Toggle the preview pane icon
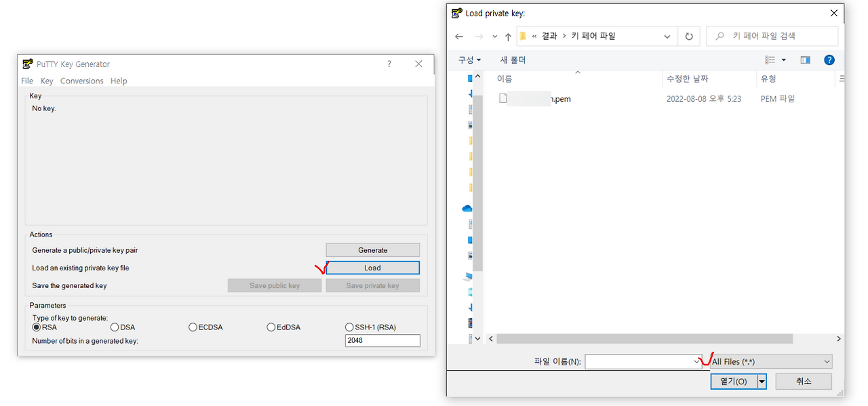868x406 pixels. [x=806, y=60]
